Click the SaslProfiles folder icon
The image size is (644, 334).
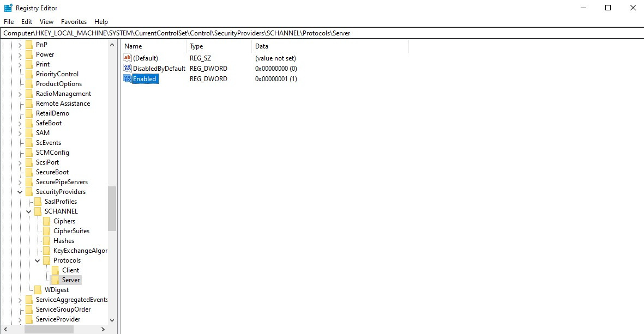38,202
